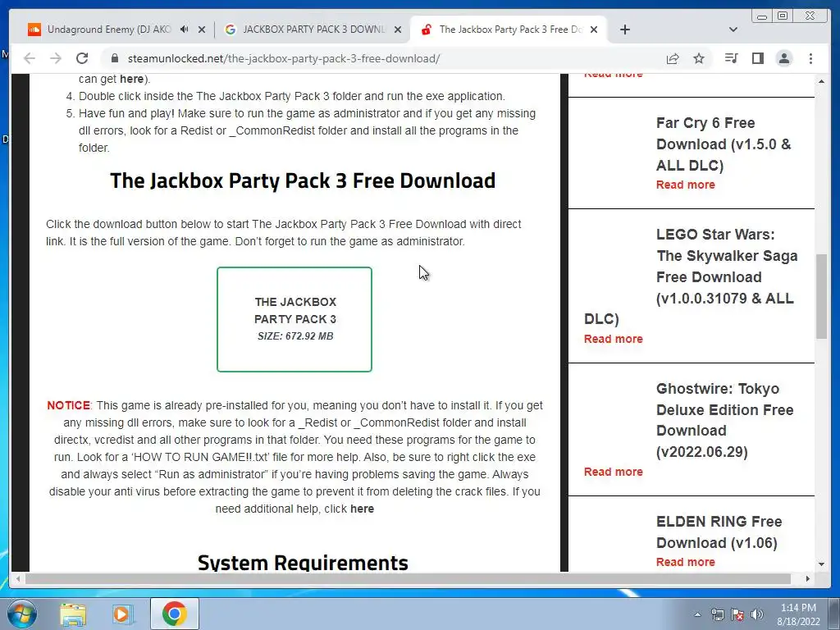Switch to Undaground Enemy SoundCloud tab
The height and width of the screenshot is (630, 840).
(x=109, y=30)
